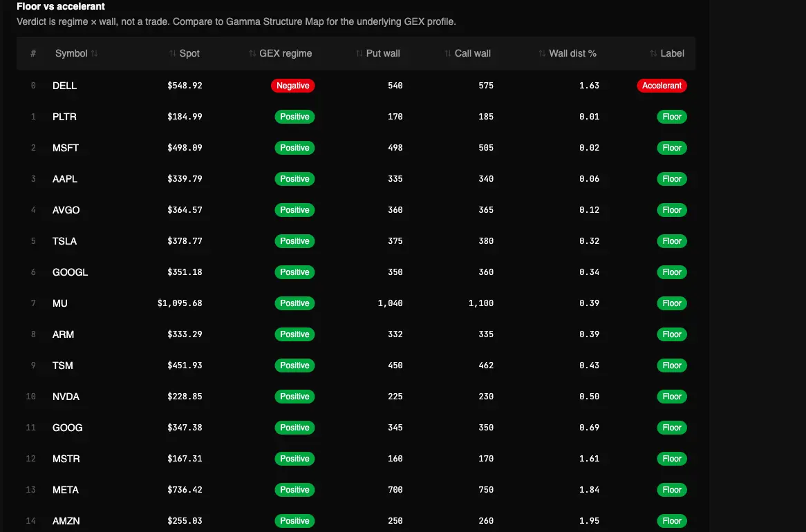Click ARM put wall value 332
806x532 pixels.
(395, 334)
